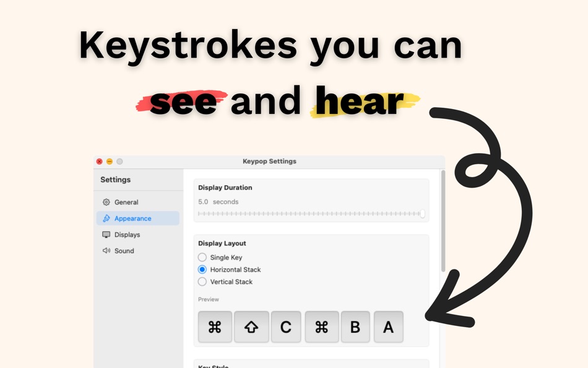Screen dimensions: 588x368
Task: Select the paintbrush icon next to Appearance
Action: pyautogui.click(x=105, y=218)
